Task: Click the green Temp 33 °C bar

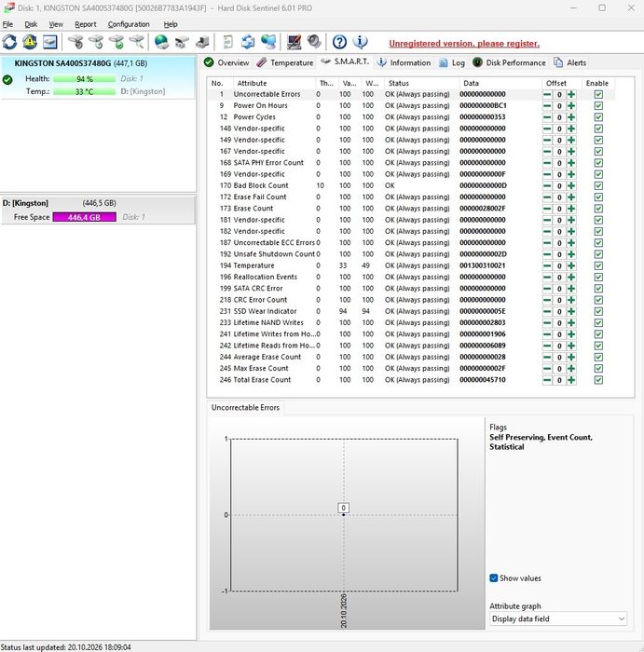Action: click(85, 91)
